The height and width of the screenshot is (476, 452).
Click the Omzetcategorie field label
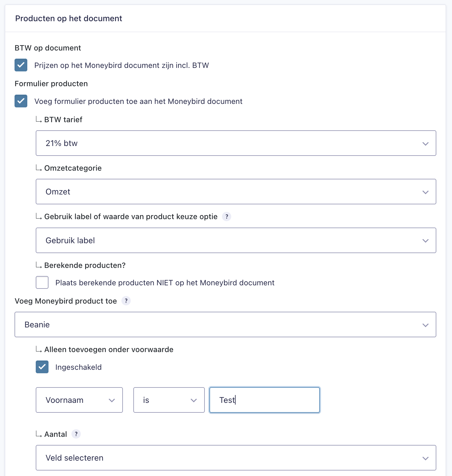(x=73, y=168)
